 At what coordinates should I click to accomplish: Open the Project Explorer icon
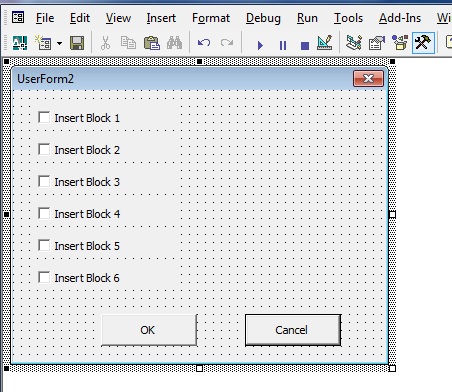(354, 43)
